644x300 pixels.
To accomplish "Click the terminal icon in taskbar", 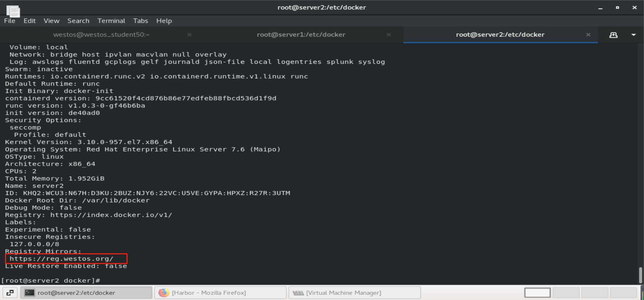I will coord(30,293).
